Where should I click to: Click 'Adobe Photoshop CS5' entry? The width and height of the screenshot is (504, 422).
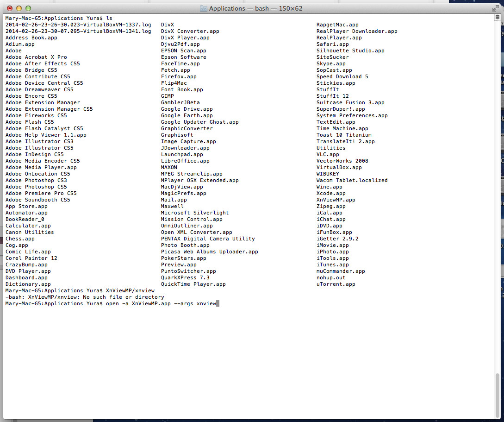pyautogui.click(x=36, y=187)
